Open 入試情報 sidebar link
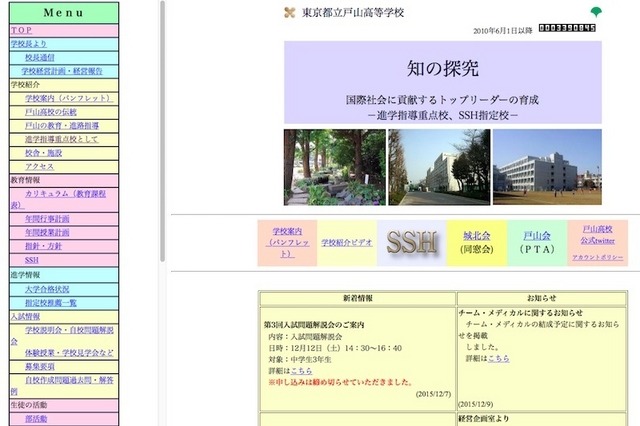This screenshot has height=426, width=640. (x=25, y=317)
